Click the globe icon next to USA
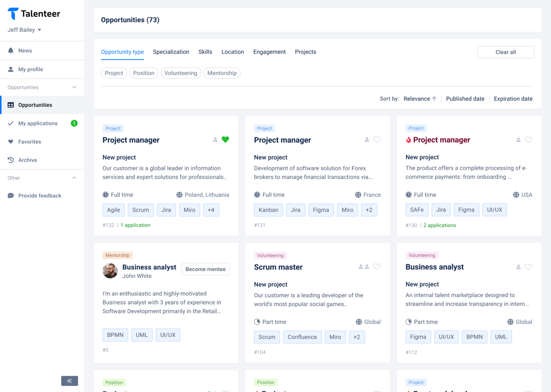 [516, 195]
